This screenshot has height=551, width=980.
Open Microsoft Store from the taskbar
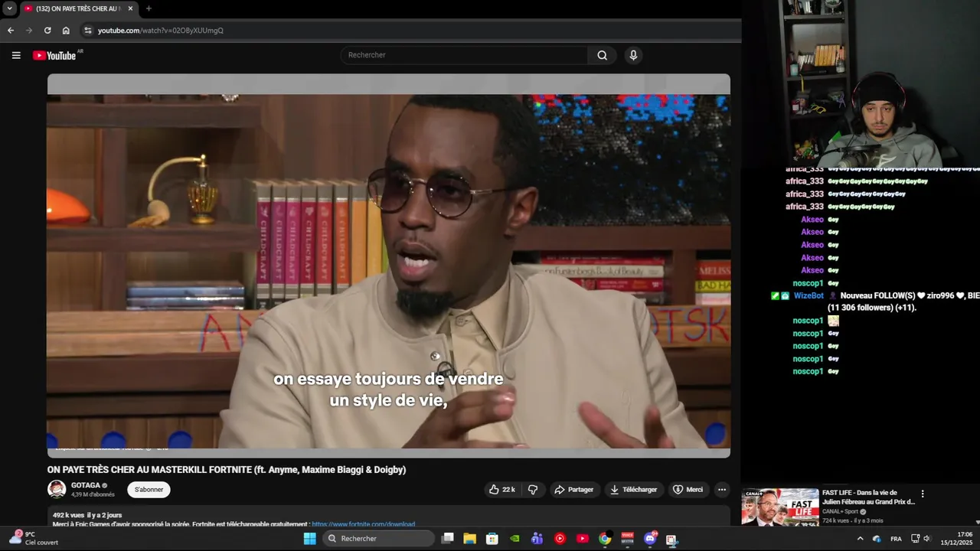(492, 539)
